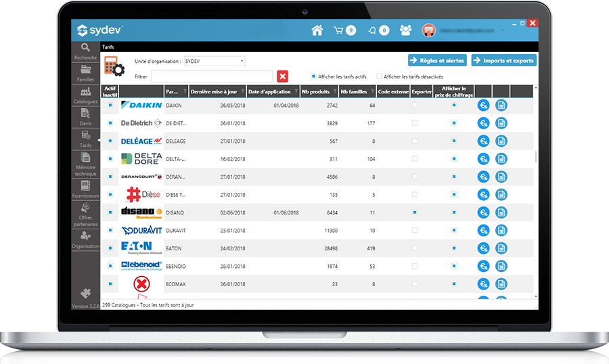Click euro pricing icon for DURAVIT
The image size is (609, 364).
click(484, 230)
